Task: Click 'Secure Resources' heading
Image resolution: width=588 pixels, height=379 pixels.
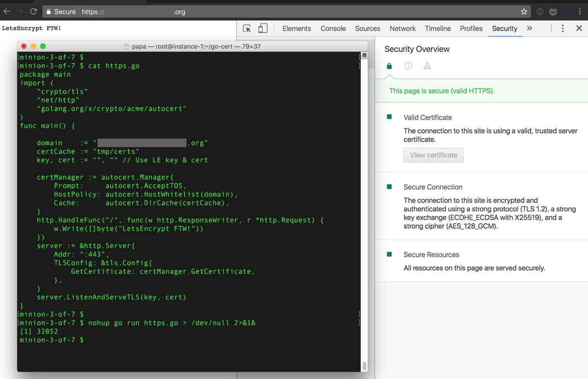Action: coord(432,255)
